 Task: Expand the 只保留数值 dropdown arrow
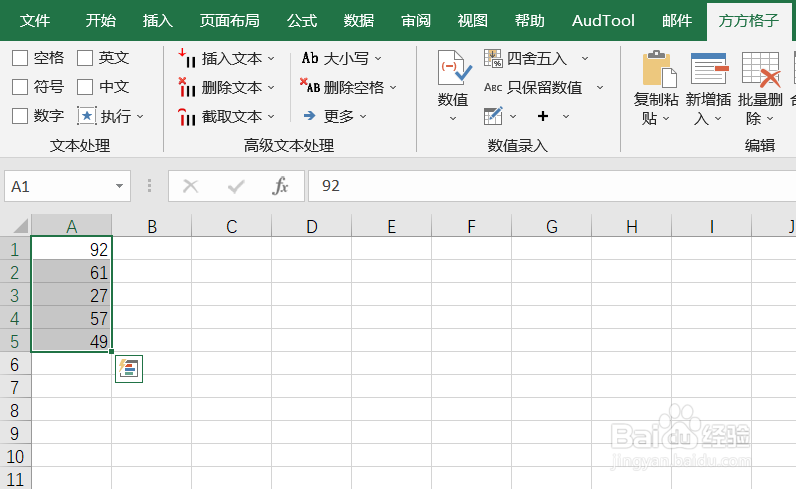(x=600, y=88)
